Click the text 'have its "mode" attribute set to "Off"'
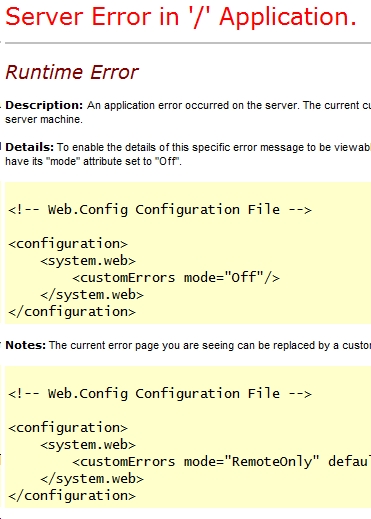The width and height of the screenshot is (371, 519). (93, 161)
